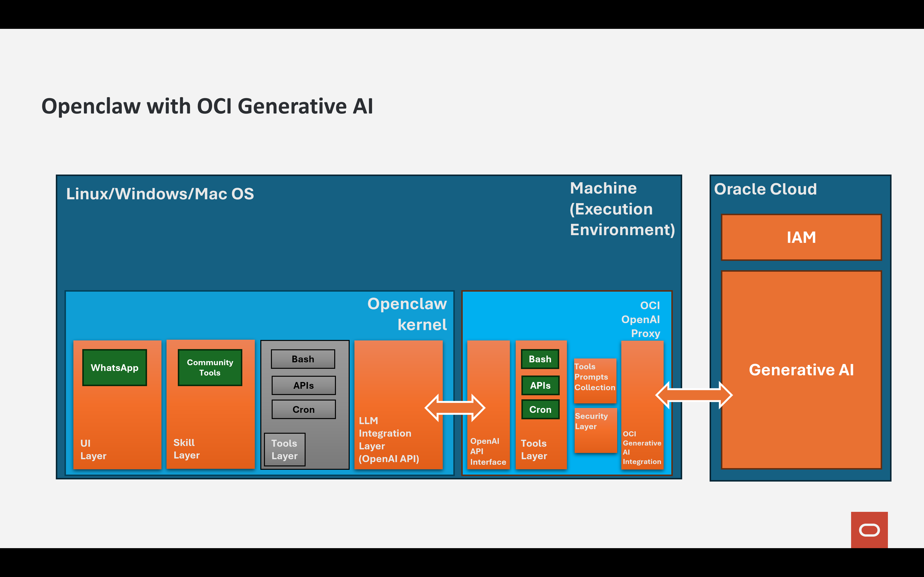The height and width of the screenshot is (577, 924).
Task: Click the gray APIs box in the kernel
Action: [303, 385]
